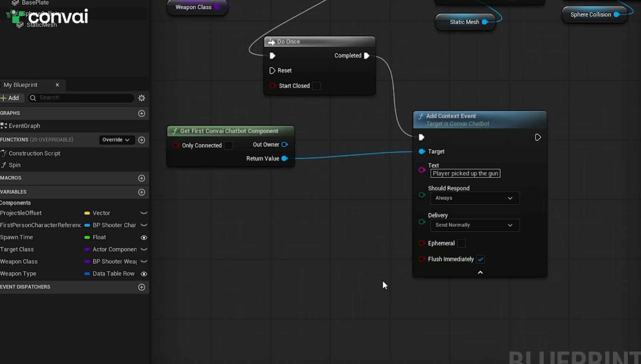Click the Ephemeral boolean pin
Viewport: 641px width, 364px height.
(422, 243)
